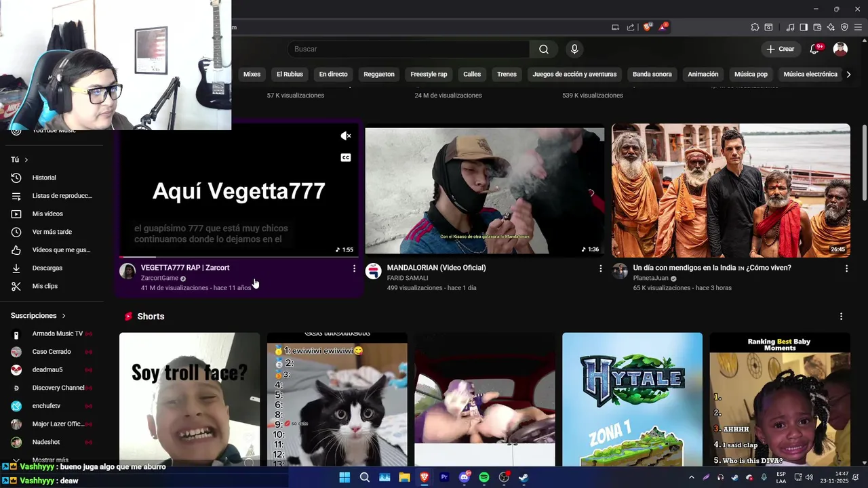This screenshot has height=488, width=868.
Task: Select El Rubius chip
Action: (290, 75)
